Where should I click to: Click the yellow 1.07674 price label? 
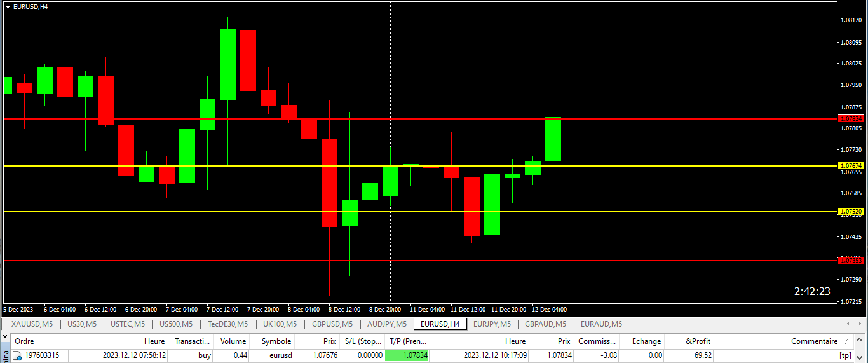(851, 165)
